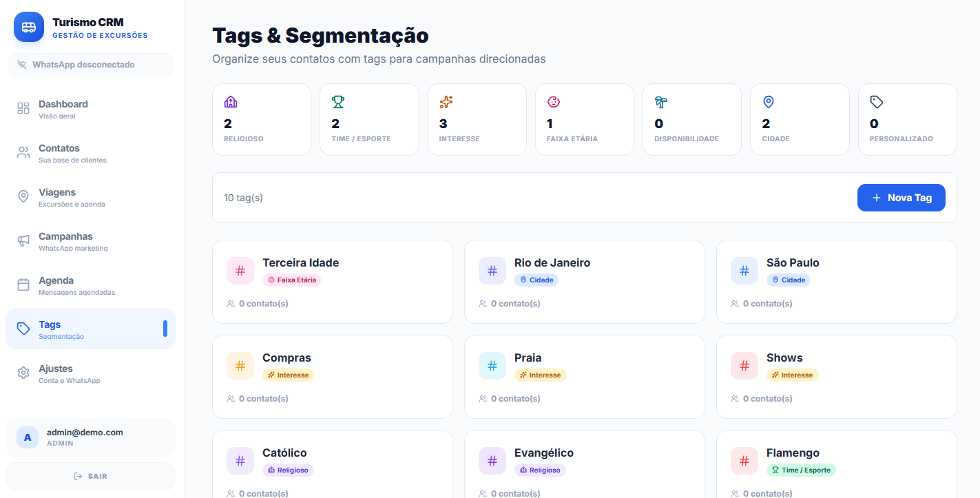Click the Agenda calendar icon
Viewport: 980px width, 498px height.
[x=23, y=284]
